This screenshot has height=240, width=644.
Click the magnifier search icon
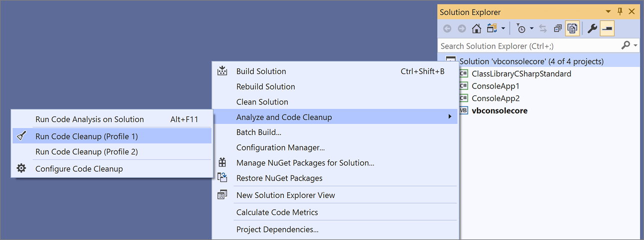[x=626, y=45]
